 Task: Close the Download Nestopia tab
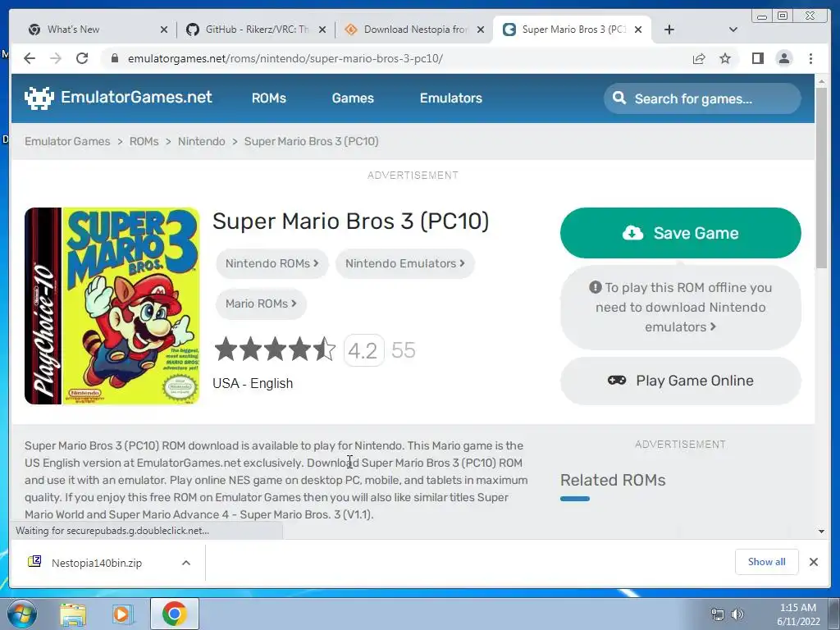pyautogui.click(x=481, y=30)
